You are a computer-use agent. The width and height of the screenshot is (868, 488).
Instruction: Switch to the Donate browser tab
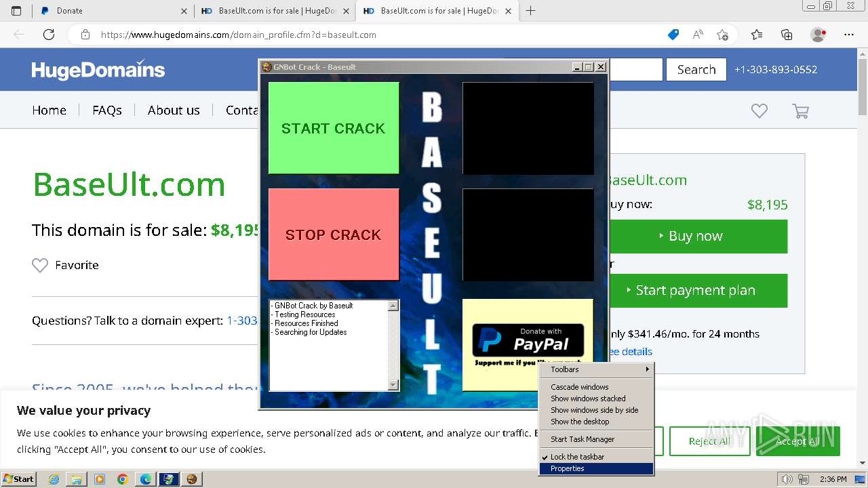click(x=114, y=11)
